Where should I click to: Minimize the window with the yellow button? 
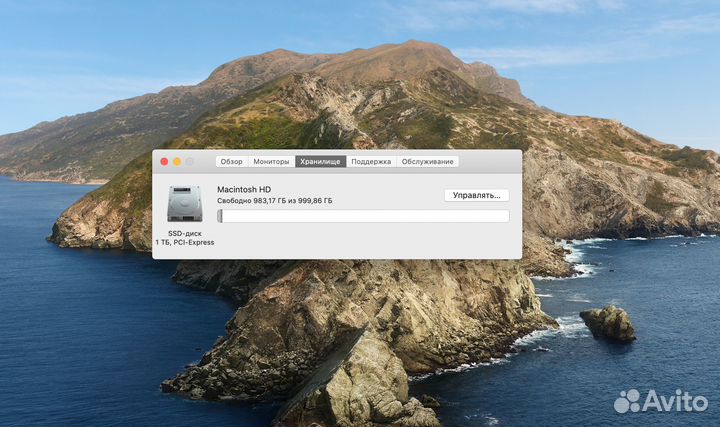tap(177, 162)
